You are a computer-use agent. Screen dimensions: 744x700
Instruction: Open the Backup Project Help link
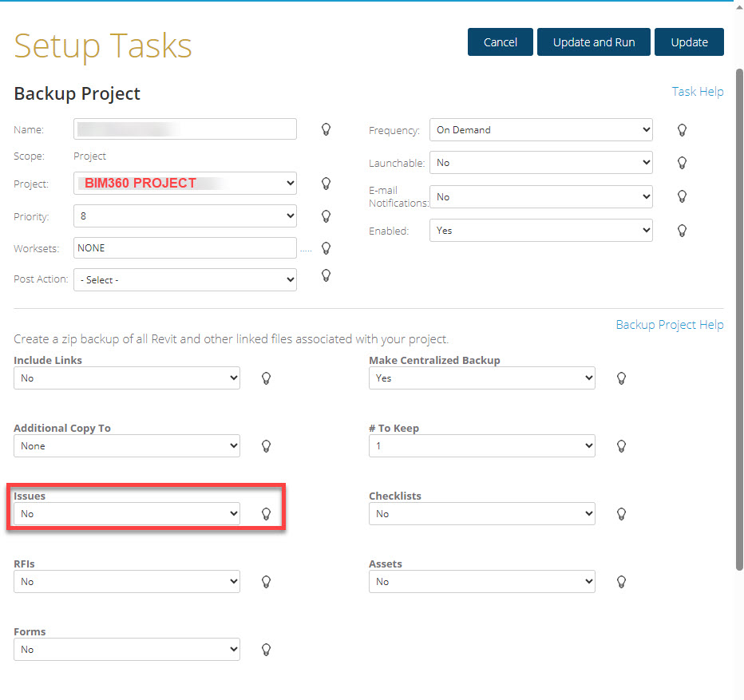tap(669, 325)
